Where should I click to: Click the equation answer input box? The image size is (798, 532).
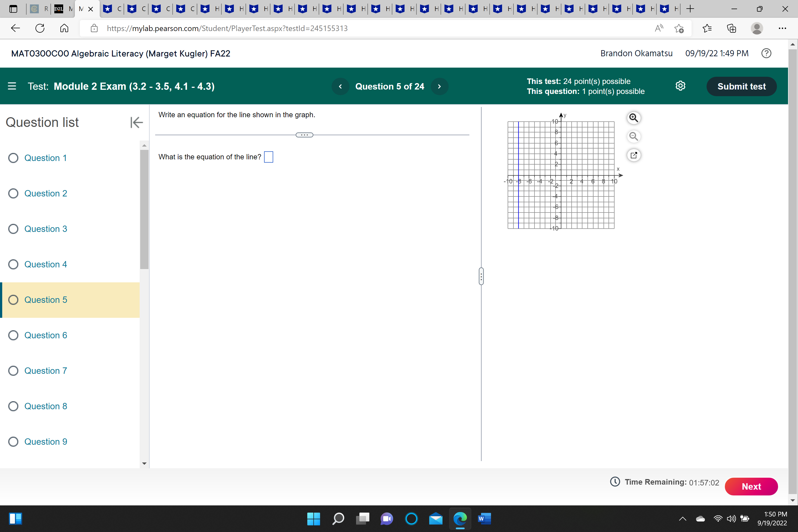click(x=268, y=157)
